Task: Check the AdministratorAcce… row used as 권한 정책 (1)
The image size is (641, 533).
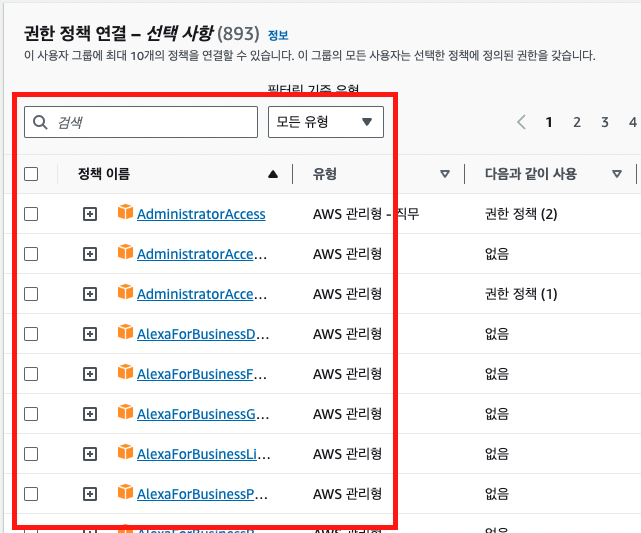Action: click(x=31, y=294)
